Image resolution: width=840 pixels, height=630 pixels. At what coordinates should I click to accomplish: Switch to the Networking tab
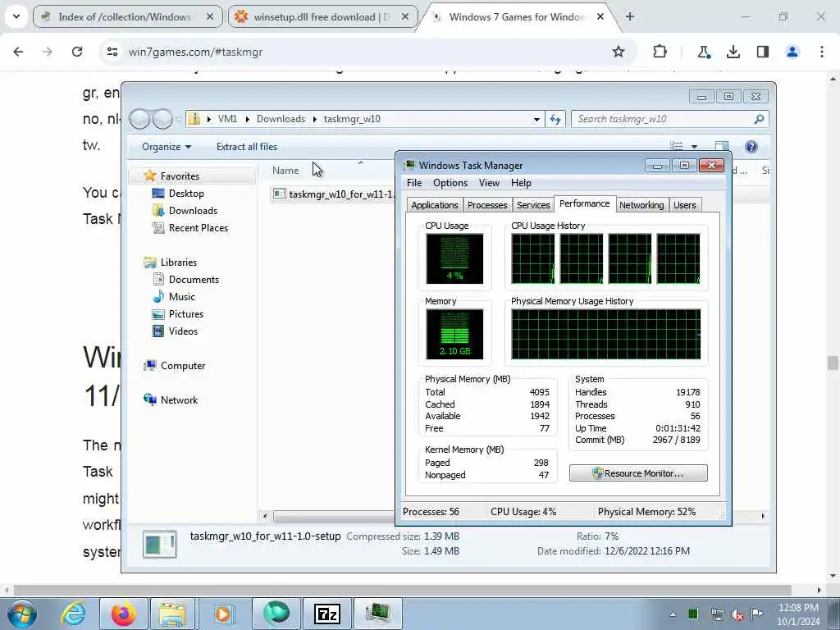click(x=641, y=204)
